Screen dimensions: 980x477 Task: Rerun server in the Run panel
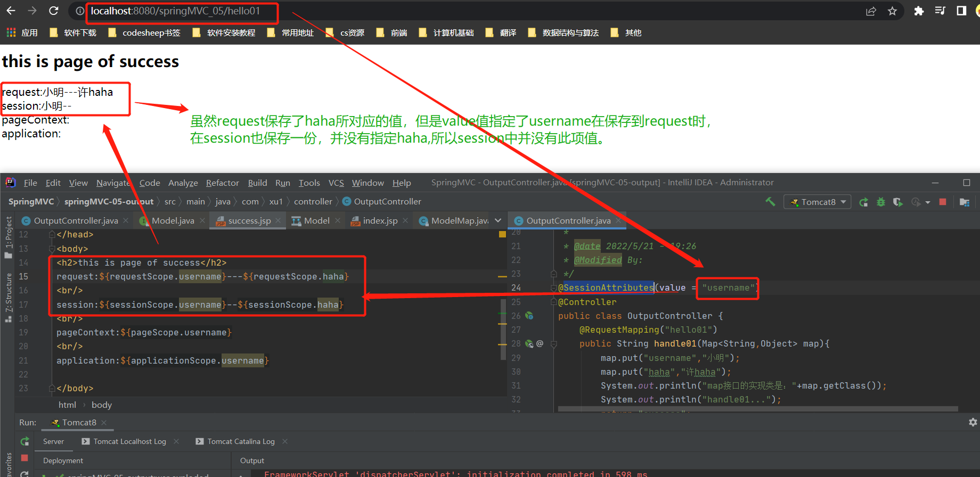click(24, 441)
